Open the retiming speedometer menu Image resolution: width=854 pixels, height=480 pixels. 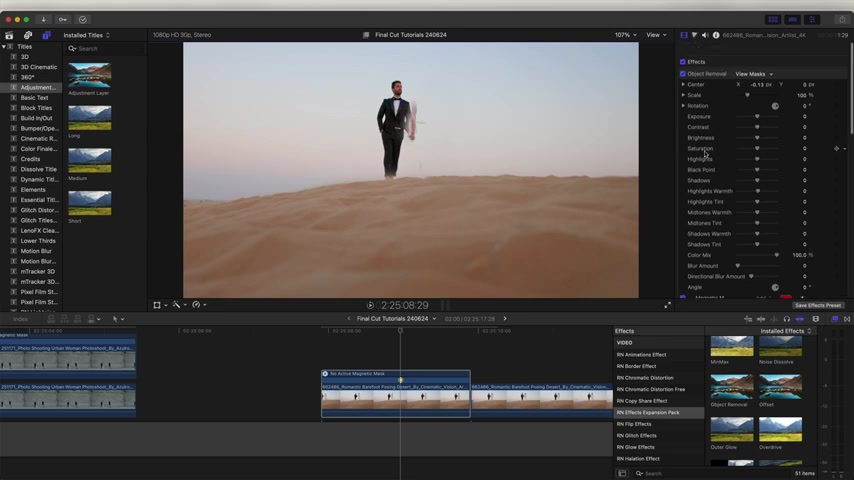pos(199,305)
